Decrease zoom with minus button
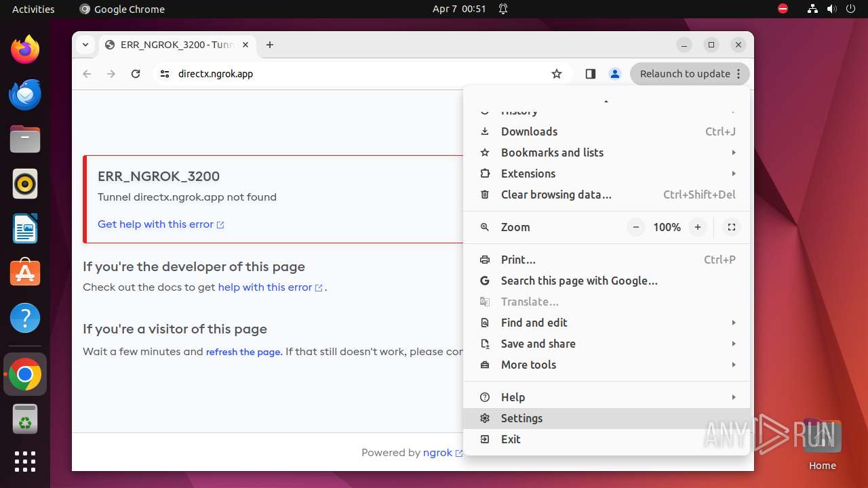Viewport: 868px width, 488px height. pyautogui.click(x=635, y=227)
